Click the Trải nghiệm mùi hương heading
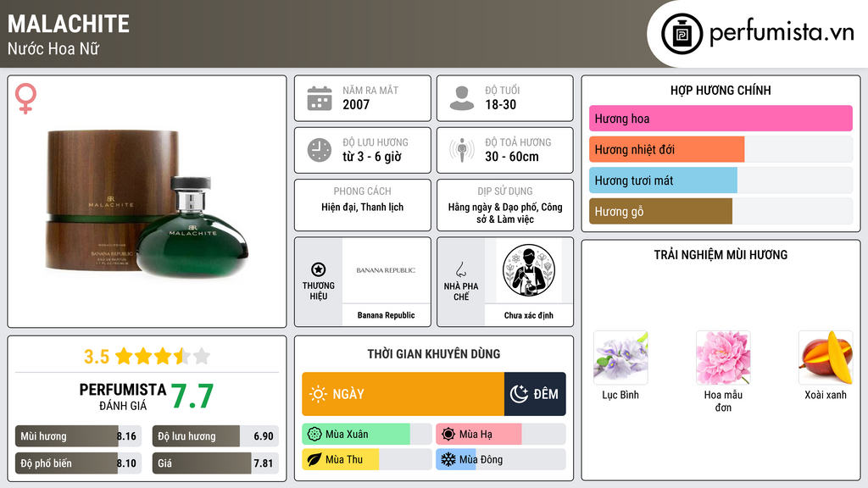868x488 pixels. coord(721,255)
